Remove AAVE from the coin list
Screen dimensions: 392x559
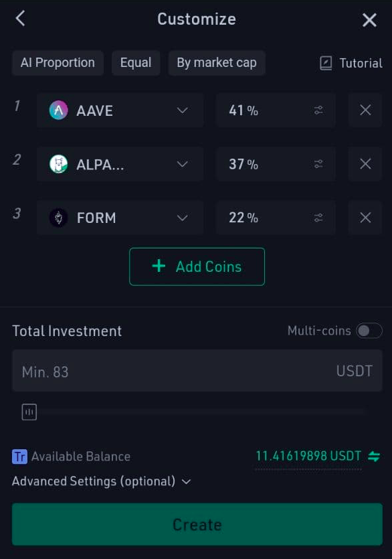[x=365, y=109]
